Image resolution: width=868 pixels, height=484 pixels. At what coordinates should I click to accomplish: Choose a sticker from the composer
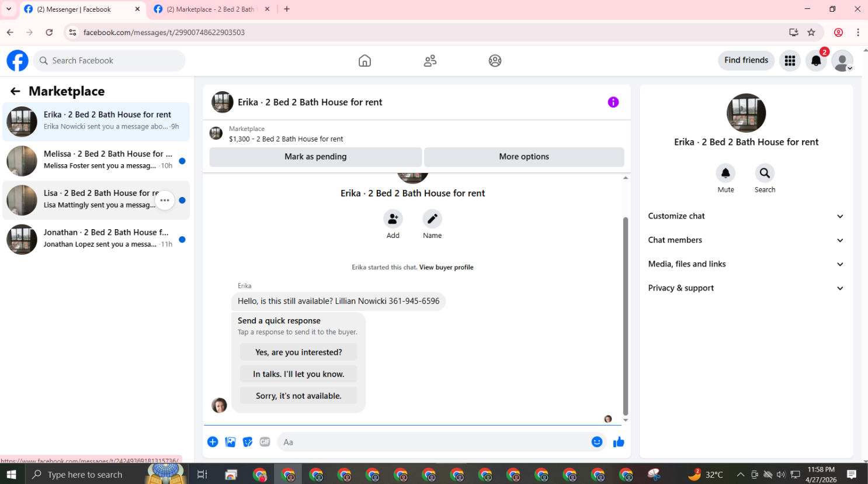coord(248,442)
